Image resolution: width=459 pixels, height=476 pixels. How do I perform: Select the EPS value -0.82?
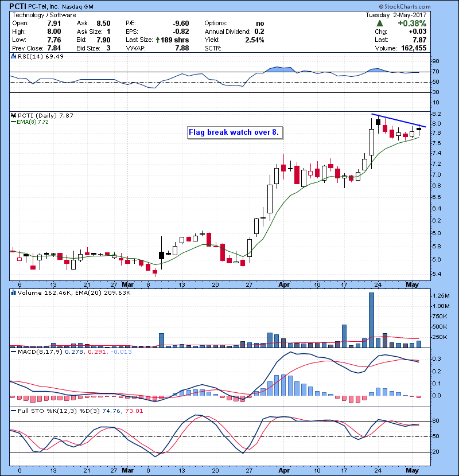tap(181, 32)
